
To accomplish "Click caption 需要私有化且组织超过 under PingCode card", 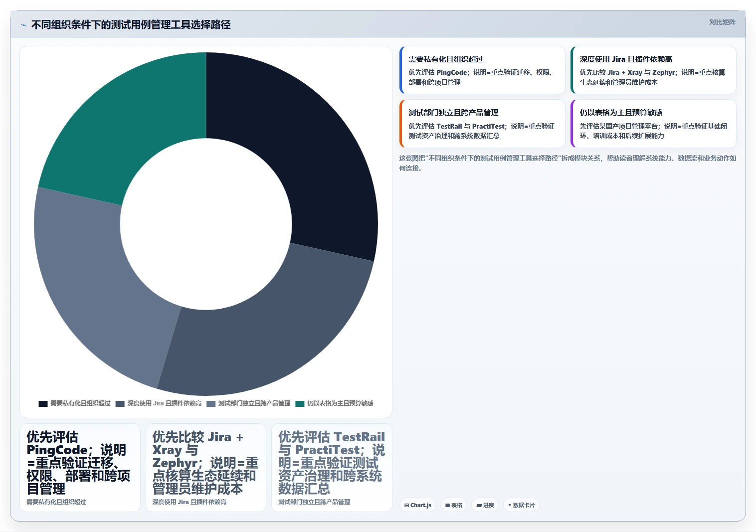I will point(56,502).
